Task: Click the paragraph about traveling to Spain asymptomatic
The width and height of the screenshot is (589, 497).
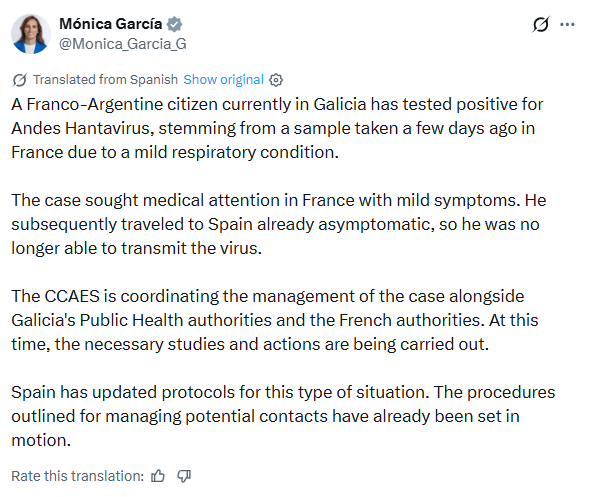Action: pos(279,224)
